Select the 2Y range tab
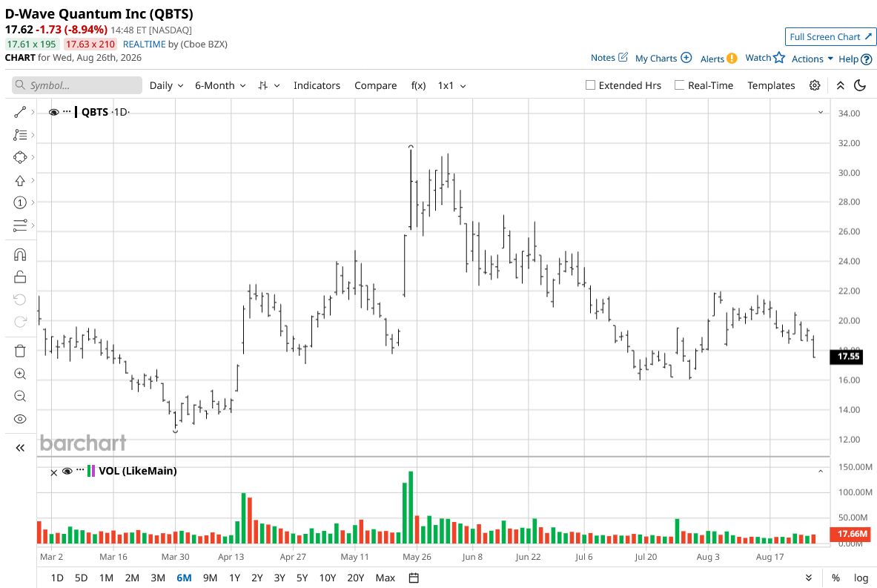This screenshot has height=588, width=877. 257,578
